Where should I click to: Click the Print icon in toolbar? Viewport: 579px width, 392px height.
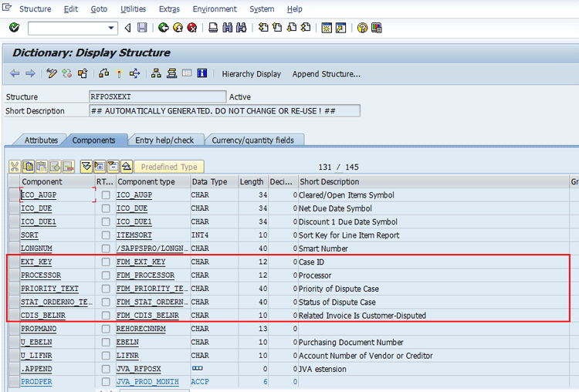click(x=213, y=28)
